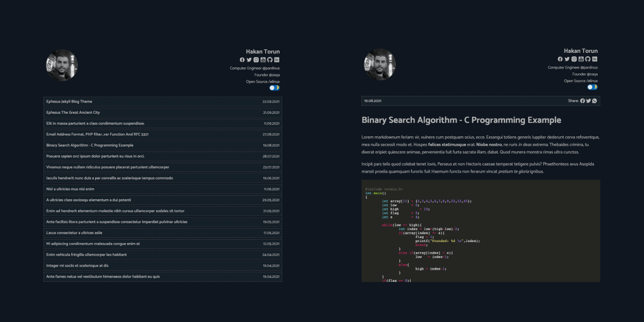Select the YouTube channel icon
Viewport: 644px width, 322px height.
263,59
